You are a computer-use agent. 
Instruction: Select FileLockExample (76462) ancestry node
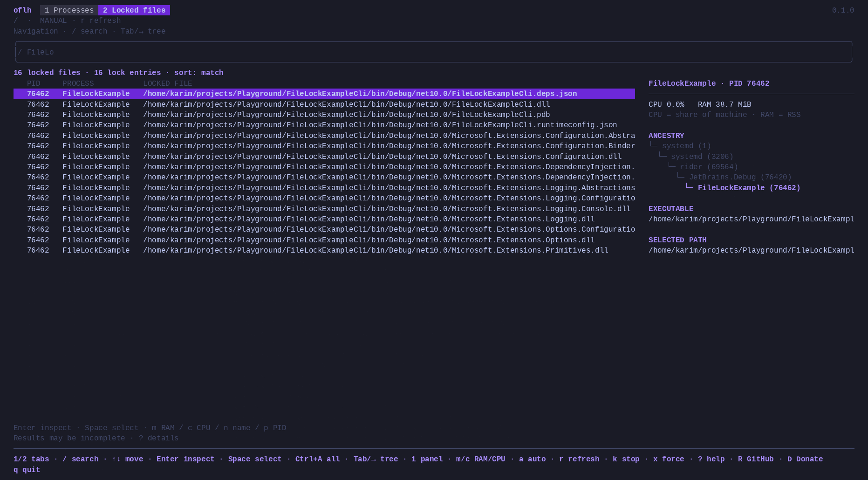pyautogui.click(x=749, y=188)
